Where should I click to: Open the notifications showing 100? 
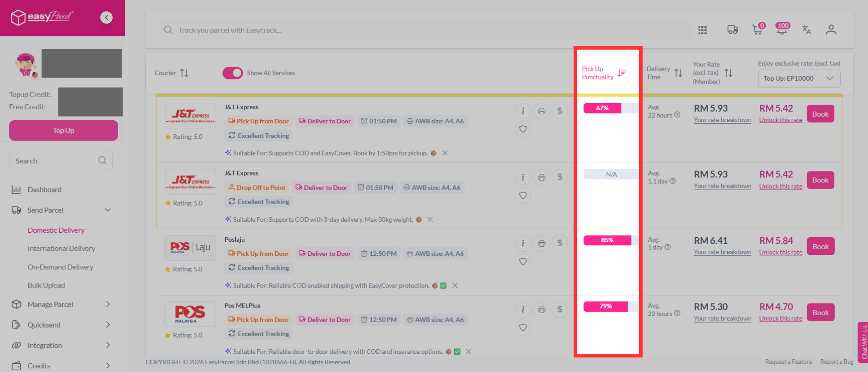pos(782,29)
